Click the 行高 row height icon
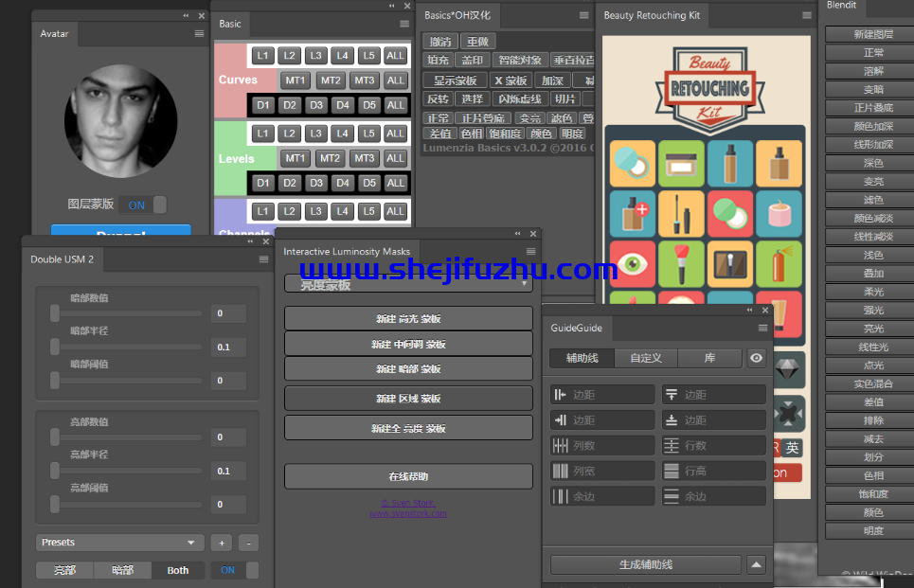The width and height of the screenshot is (914, 588). pyautogui.click(x=672, y=471)
